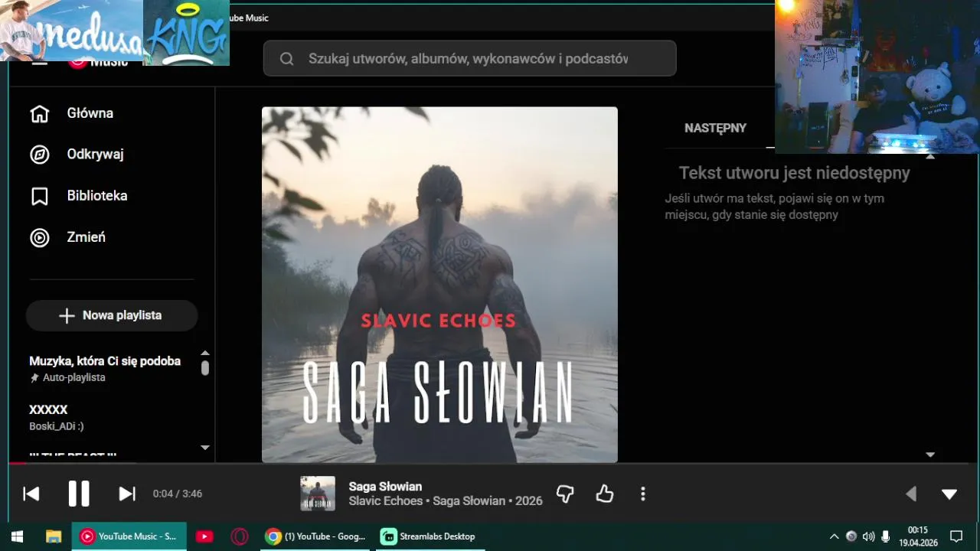Image resolution: width=980 pixels, height=551 pixels.
Task: Click the round tray icon beside volume
Action: pos(851,536)
